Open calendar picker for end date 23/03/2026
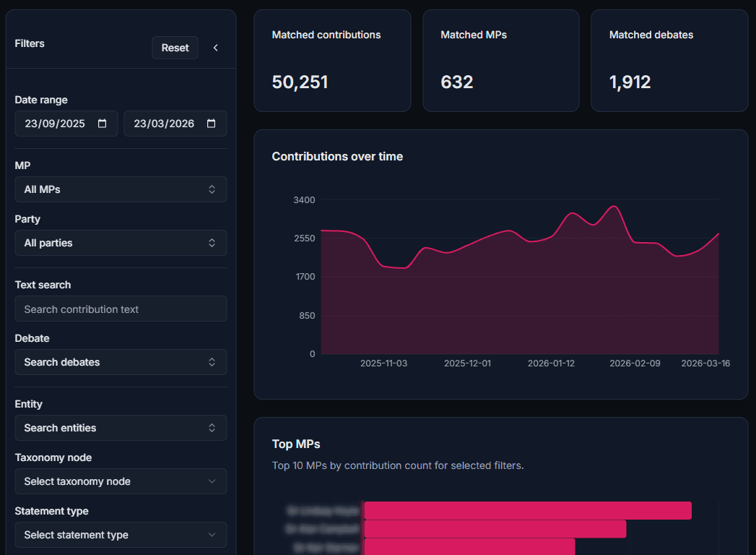Image resolution: width=756 pixels, height=555 pixels. point(211,124)
